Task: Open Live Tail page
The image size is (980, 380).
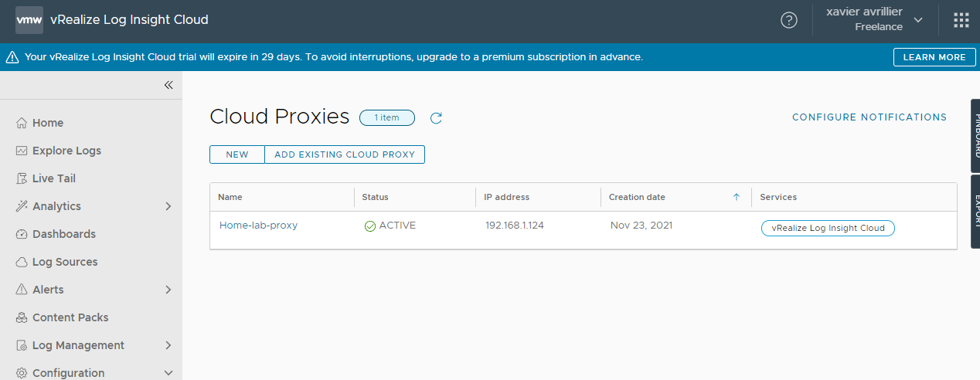Action: pyautogui.click(x=54, y=178)
